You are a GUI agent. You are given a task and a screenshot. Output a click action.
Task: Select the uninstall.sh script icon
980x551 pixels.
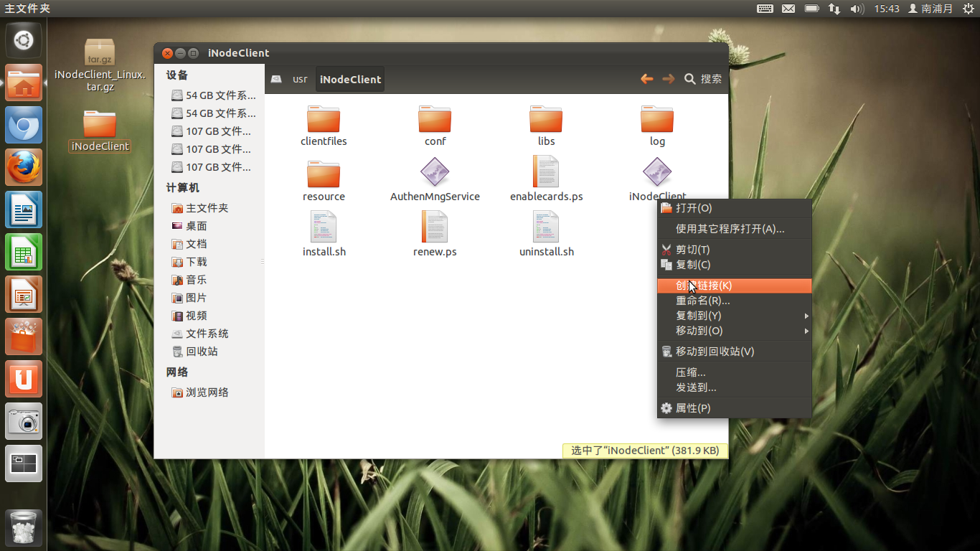point(546,227)
